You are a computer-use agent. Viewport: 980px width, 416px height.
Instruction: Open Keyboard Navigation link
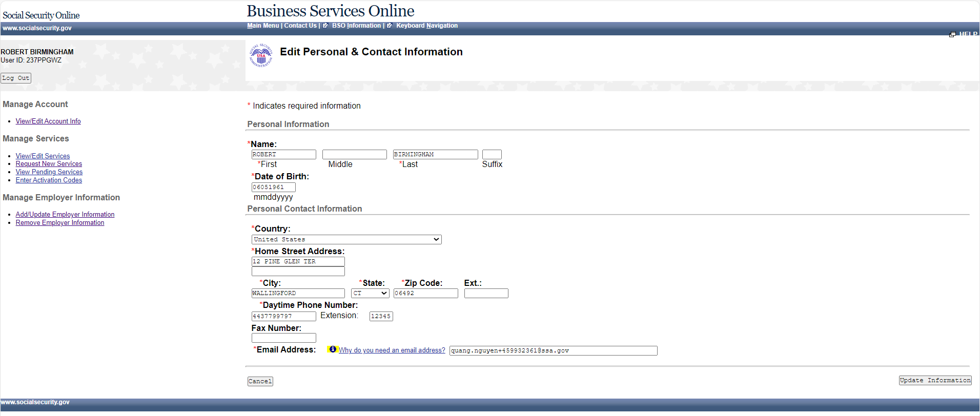pyautogui.click(x=427, y=26)
